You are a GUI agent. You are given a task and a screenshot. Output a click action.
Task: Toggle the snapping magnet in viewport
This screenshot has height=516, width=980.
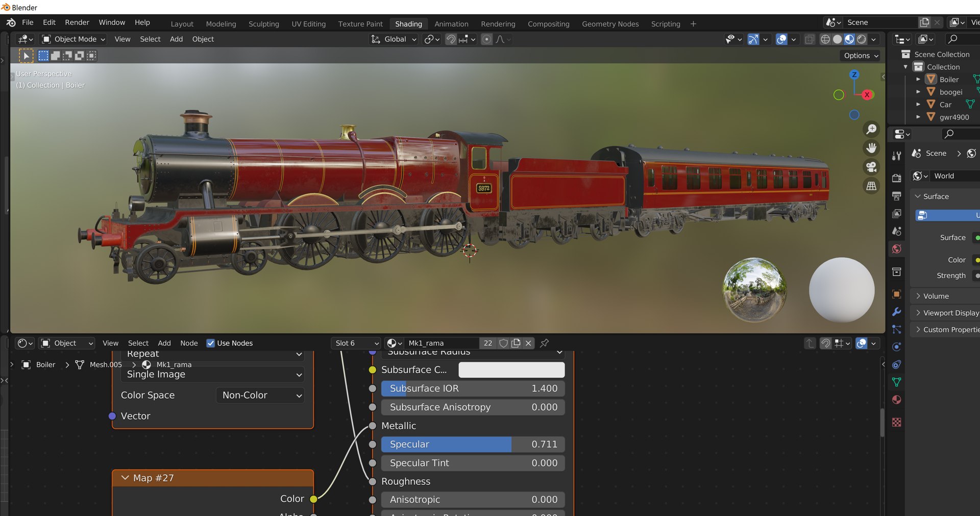(451, 39)
